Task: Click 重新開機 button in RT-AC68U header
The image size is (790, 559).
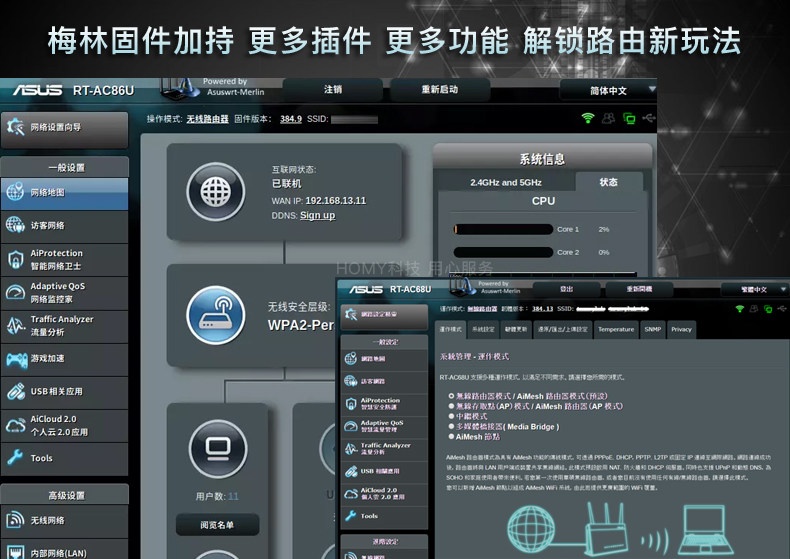Action: click(639, 289)
